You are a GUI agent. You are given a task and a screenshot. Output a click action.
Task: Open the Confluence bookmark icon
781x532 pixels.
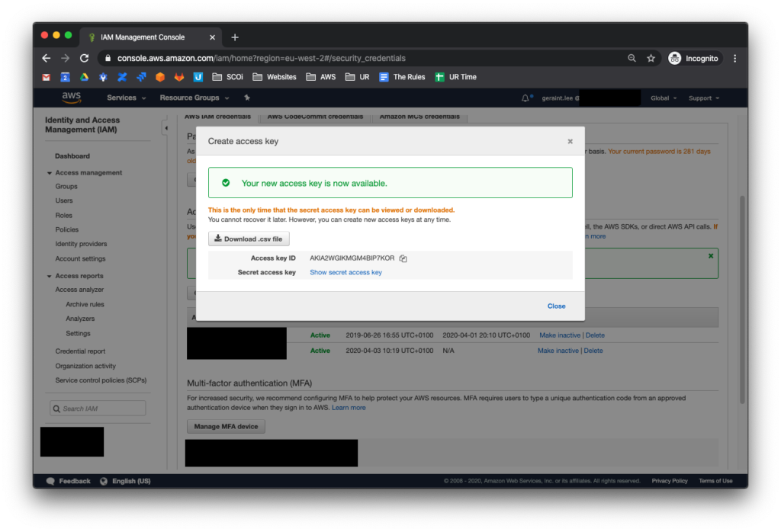[122, 77]
